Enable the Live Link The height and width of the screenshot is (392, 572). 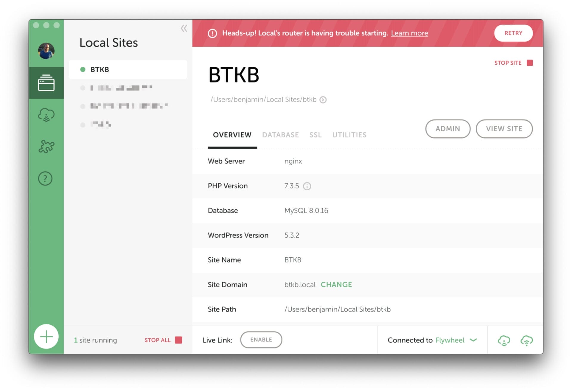tap(261, 340)
